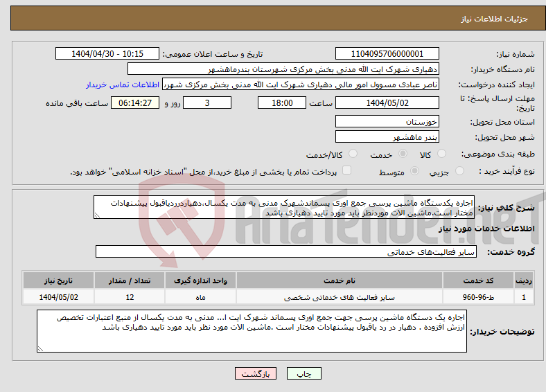Click the deadline date field 1404/05/02
The width and height of the screenshot is (546, 392).
[387, 103]
